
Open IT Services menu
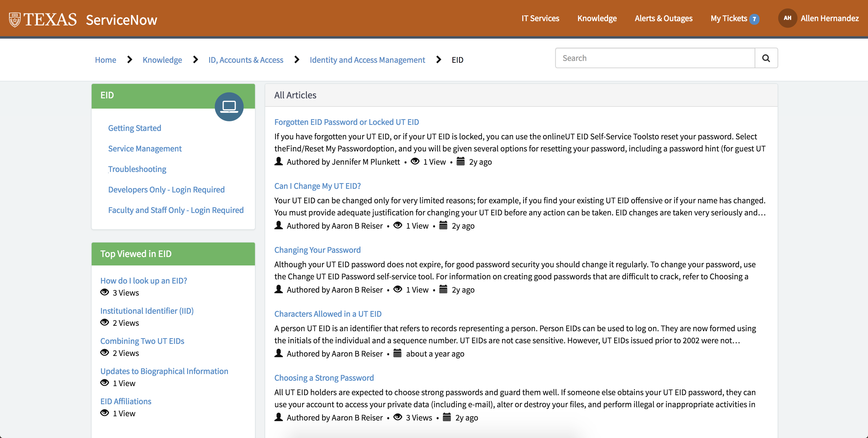point(540,18)
